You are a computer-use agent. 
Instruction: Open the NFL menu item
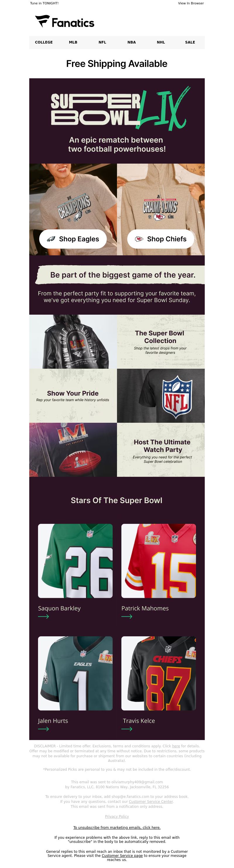pos(102,42)
